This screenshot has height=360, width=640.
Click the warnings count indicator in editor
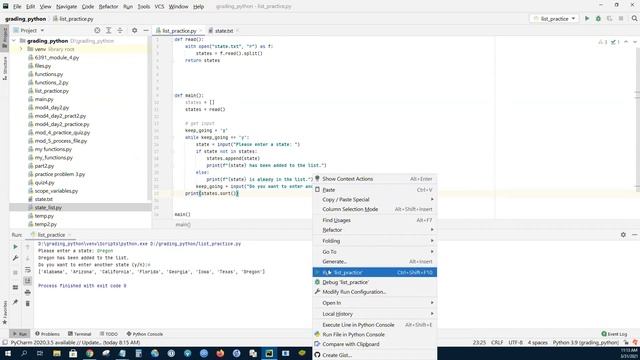[603, 42]
